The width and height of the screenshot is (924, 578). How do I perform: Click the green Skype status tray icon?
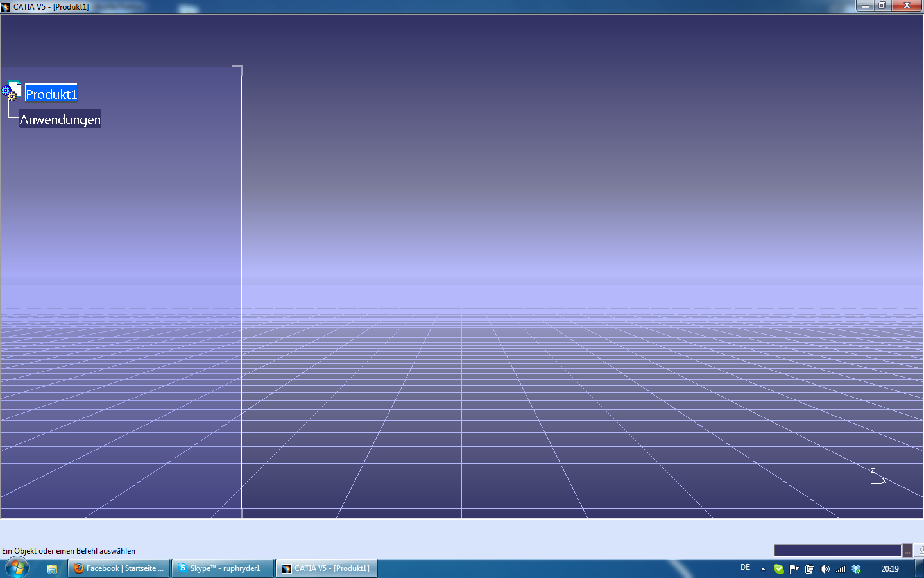[779, 569]
